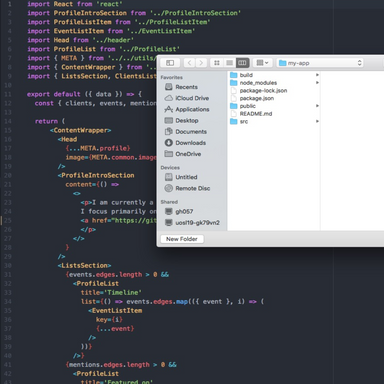Click 'return (' on editor line 14
The image size is (384, 384).
[x=50, y=121]
